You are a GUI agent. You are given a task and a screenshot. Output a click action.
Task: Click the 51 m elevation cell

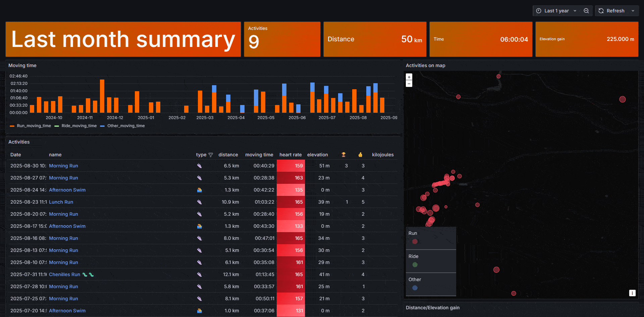324,166
